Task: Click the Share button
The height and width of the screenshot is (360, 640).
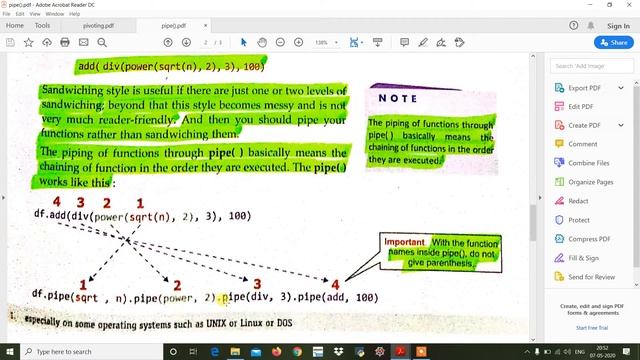Action: (x=614, y=42)
